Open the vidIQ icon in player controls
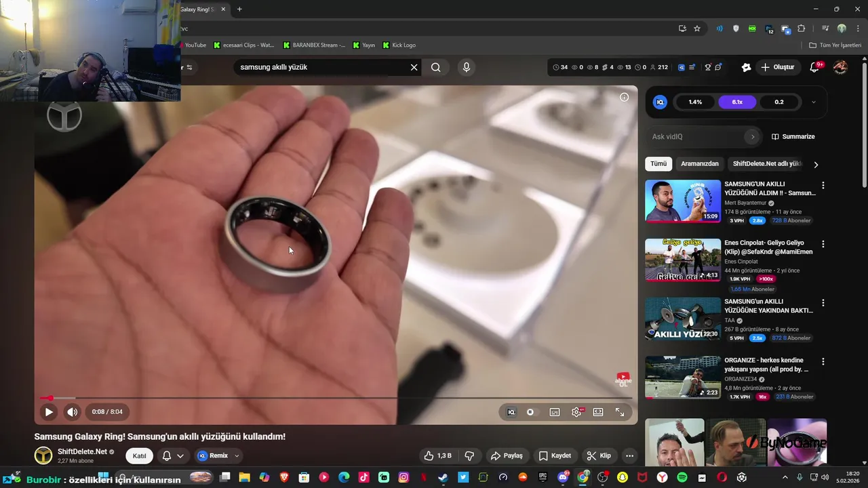Image resolution: width=868 pixels, height=488 pixels. [511, 412]
